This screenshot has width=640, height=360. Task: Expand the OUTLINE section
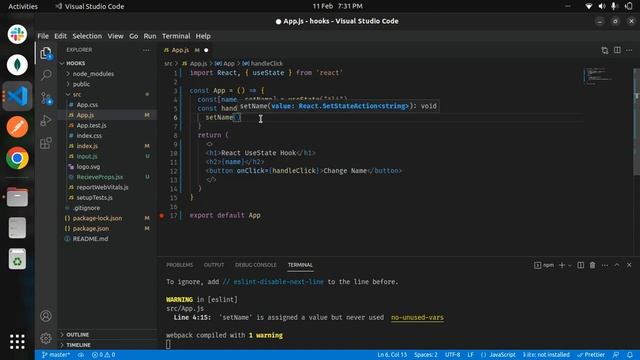(78, 335)
